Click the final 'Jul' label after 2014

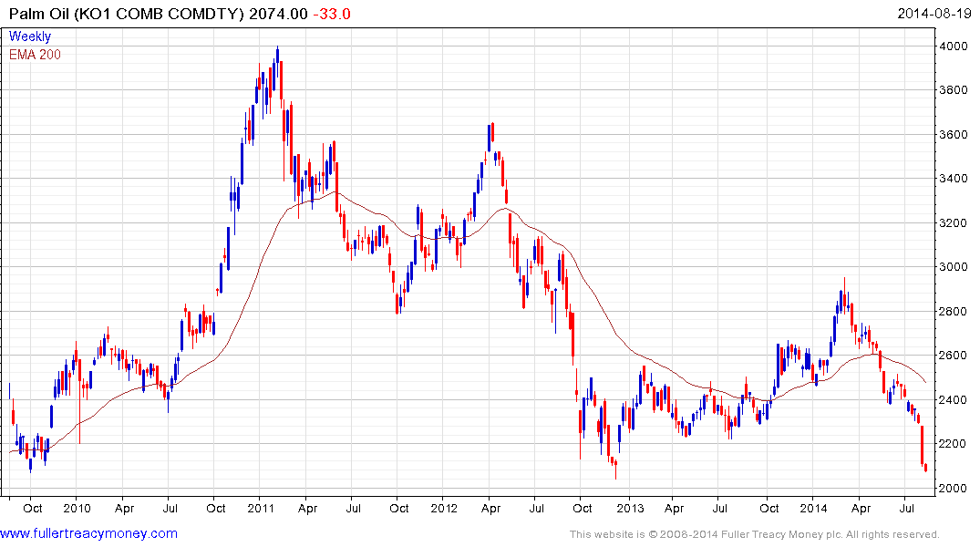906,508
